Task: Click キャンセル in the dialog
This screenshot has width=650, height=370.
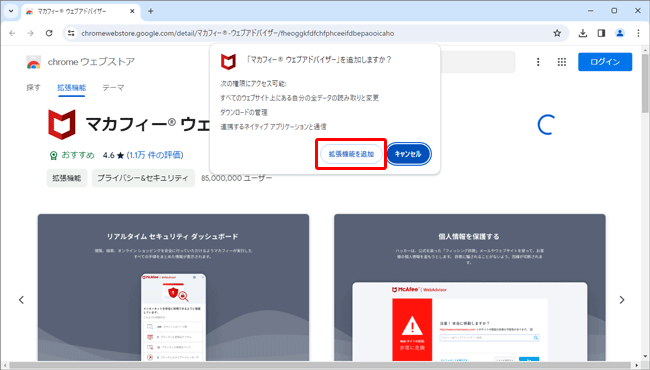Action: (x=408, y=154)
